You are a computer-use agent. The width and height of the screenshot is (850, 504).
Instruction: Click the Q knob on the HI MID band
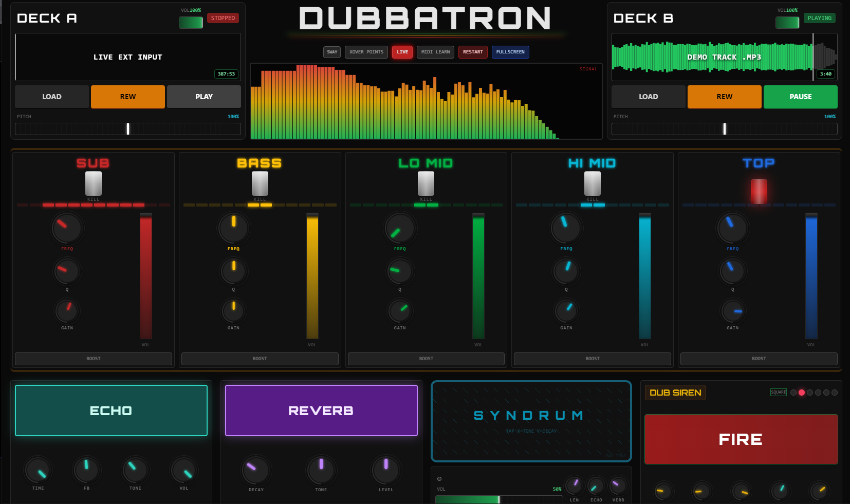566,271
